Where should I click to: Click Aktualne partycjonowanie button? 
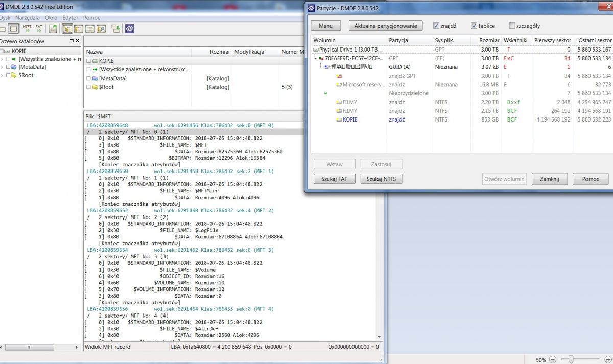[386, 26]
